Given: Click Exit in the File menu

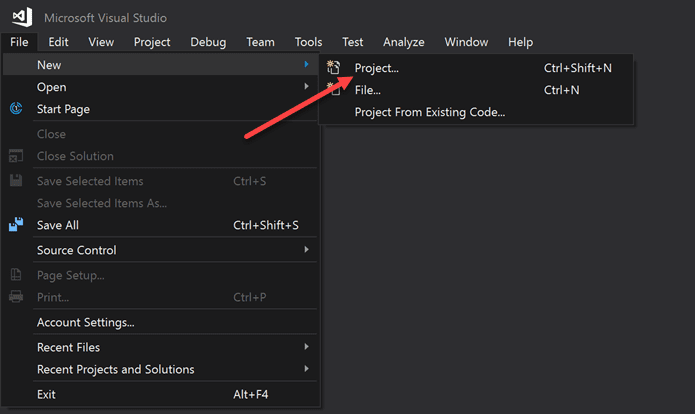Looking at the screenshot, I should pos(48,395).
